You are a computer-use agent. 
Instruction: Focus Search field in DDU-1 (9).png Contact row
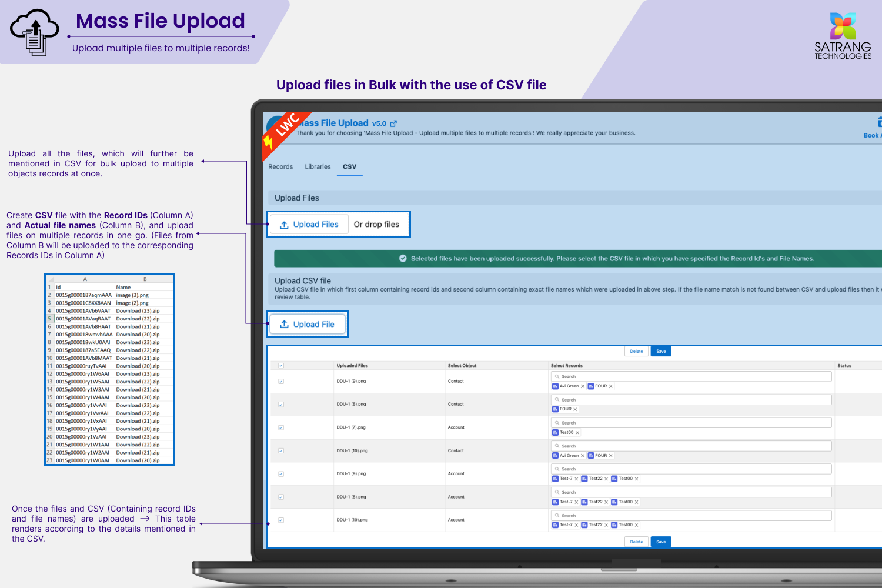tap(691, 377)
